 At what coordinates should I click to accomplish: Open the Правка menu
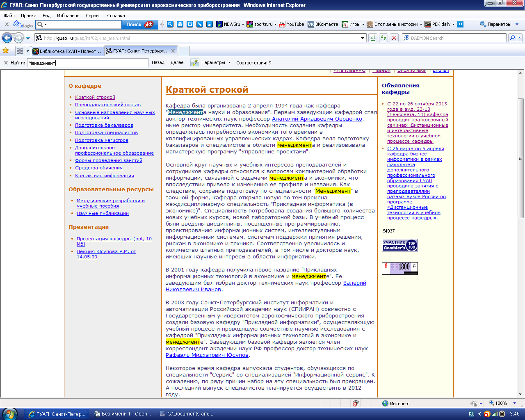28,16
